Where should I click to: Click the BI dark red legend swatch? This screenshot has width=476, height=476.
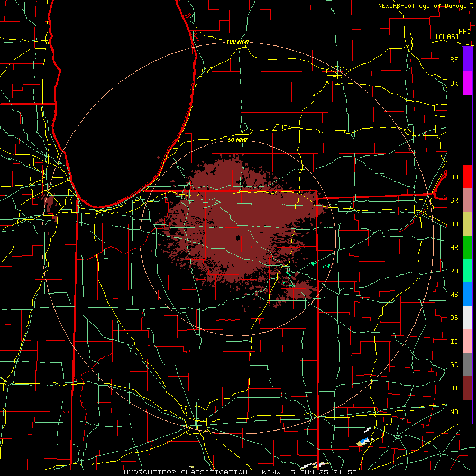click(x=467, y=388)
